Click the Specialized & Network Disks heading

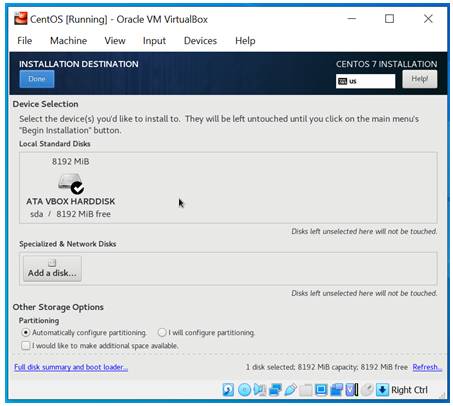click(68, 244)
